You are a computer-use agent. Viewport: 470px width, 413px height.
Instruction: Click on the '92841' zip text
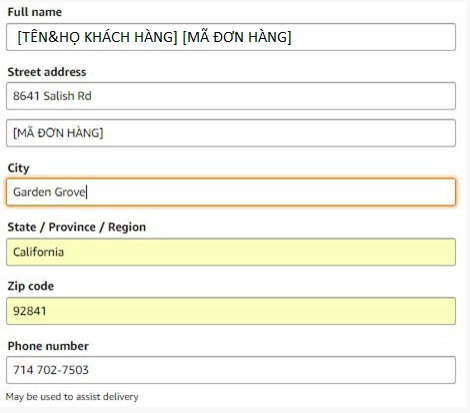(x=29, y=311)
